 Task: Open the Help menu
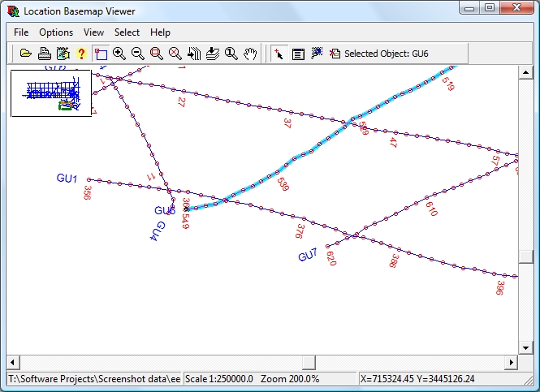click(x=160, y=32)
